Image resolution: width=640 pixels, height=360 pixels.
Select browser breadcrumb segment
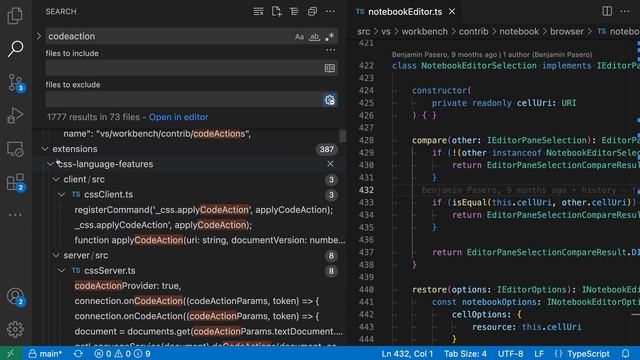tap(567, 31)
